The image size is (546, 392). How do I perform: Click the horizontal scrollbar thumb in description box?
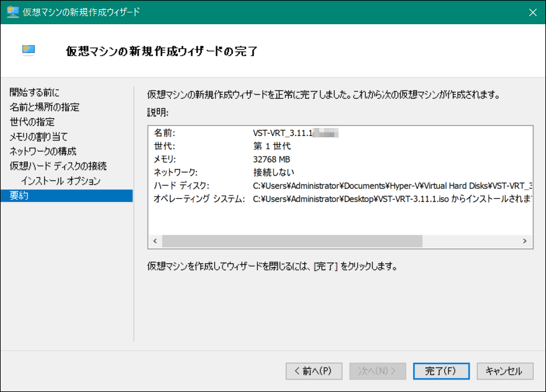292,241
